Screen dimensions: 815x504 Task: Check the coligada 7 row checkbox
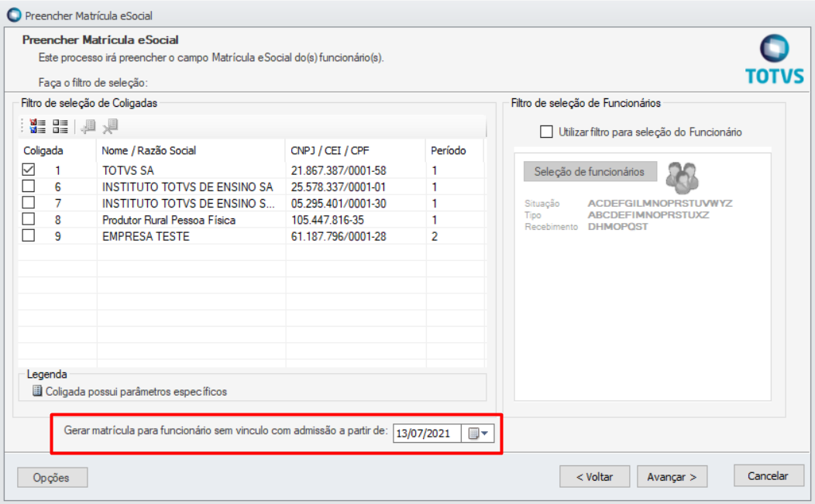pyautogui.click(x=29, y=203)
